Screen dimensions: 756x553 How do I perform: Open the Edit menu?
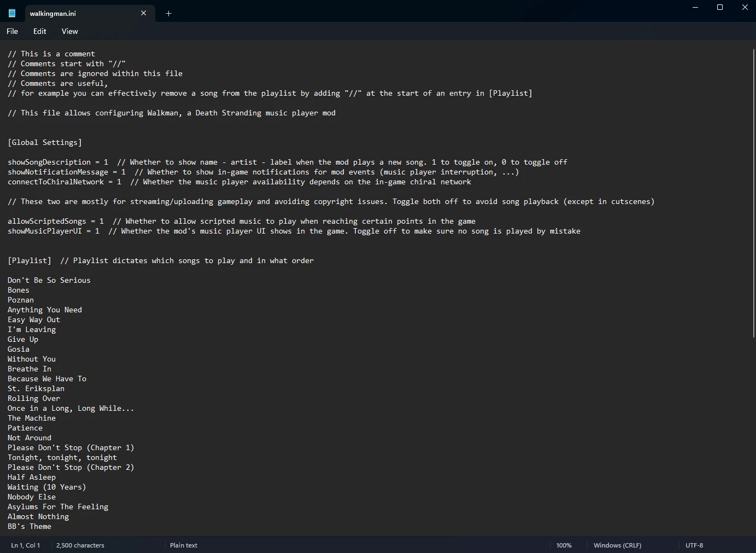40,31
